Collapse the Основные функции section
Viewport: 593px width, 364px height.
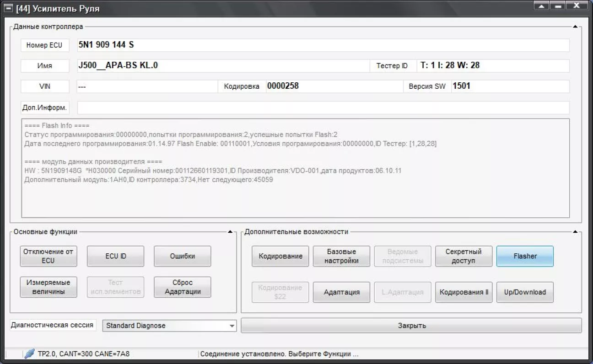pyautogui.click(x=230, y=232)
